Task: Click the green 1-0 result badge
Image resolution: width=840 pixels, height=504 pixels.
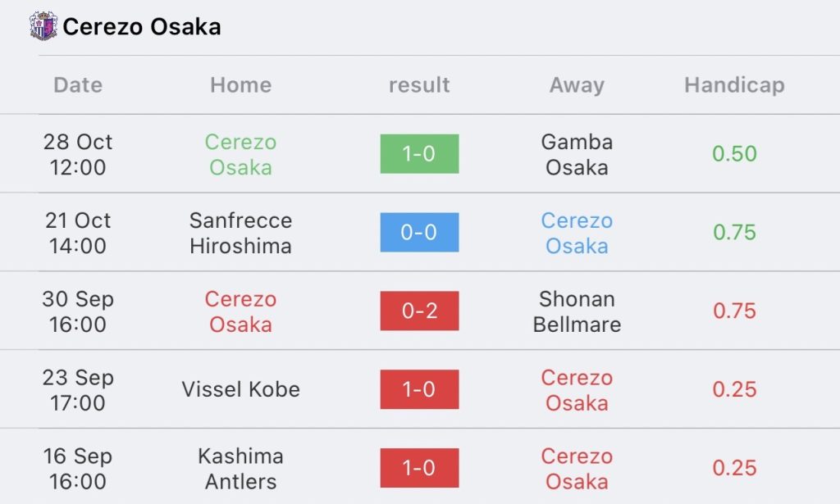Action: [419, 153]
